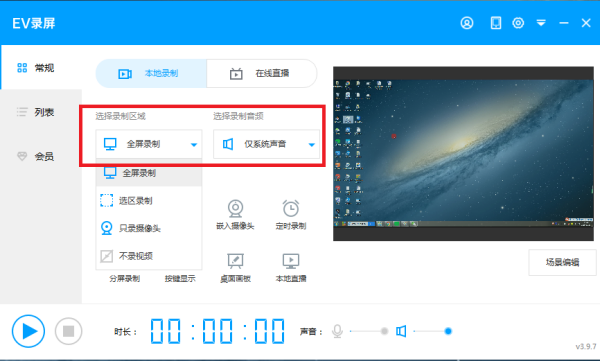This screenshot has height=361, width=600.
Task: Choose 不录视频 option in dropdown list
Action: pos(149,256)
